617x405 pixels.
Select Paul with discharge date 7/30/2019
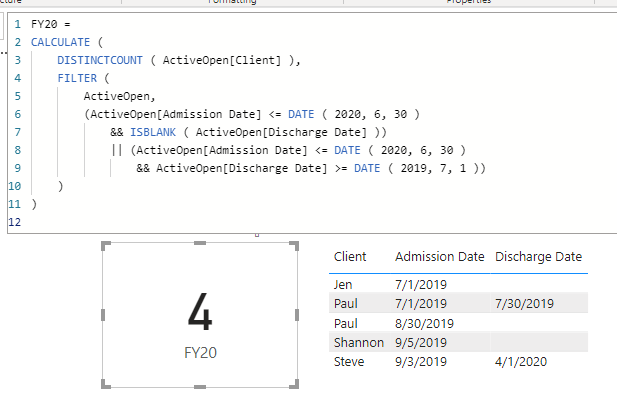(x=345, y=303)
